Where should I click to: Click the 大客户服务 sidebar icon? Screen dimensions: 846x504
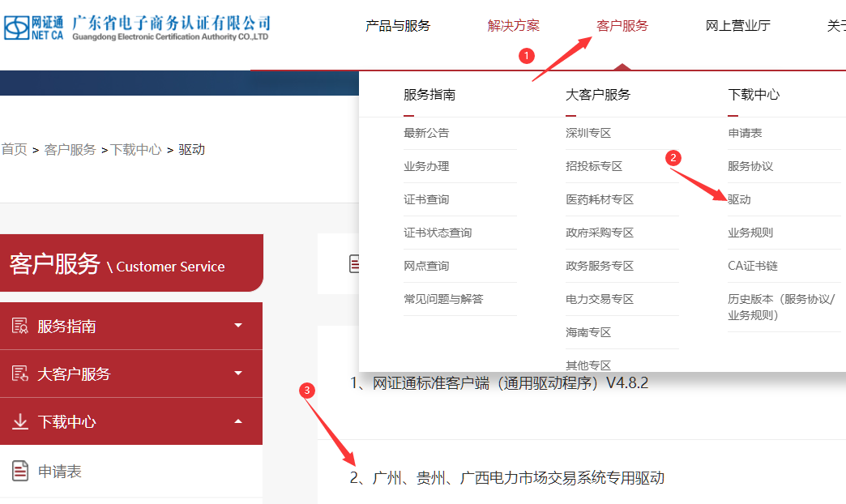[x=19, y=374]
